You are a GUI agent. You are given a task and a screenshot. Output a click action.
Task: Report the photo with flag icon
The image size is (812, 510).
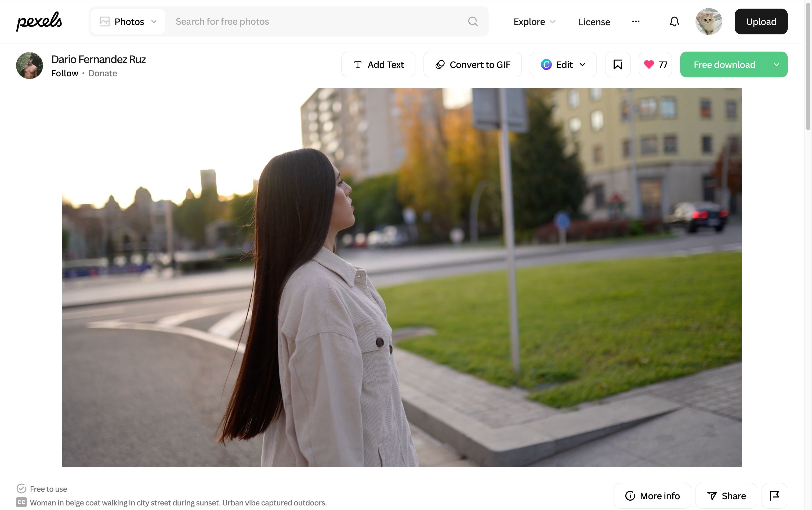coord(774,495)
